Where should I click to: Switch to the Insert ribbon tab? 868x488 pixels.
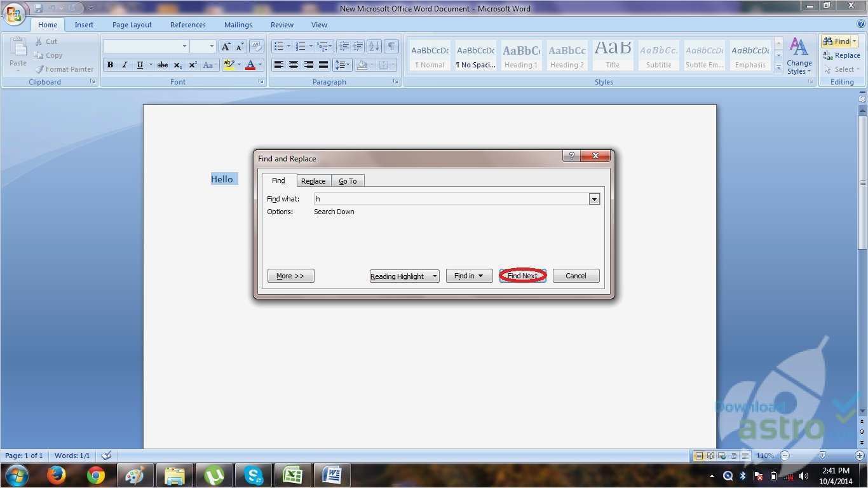tap(84, 25)
